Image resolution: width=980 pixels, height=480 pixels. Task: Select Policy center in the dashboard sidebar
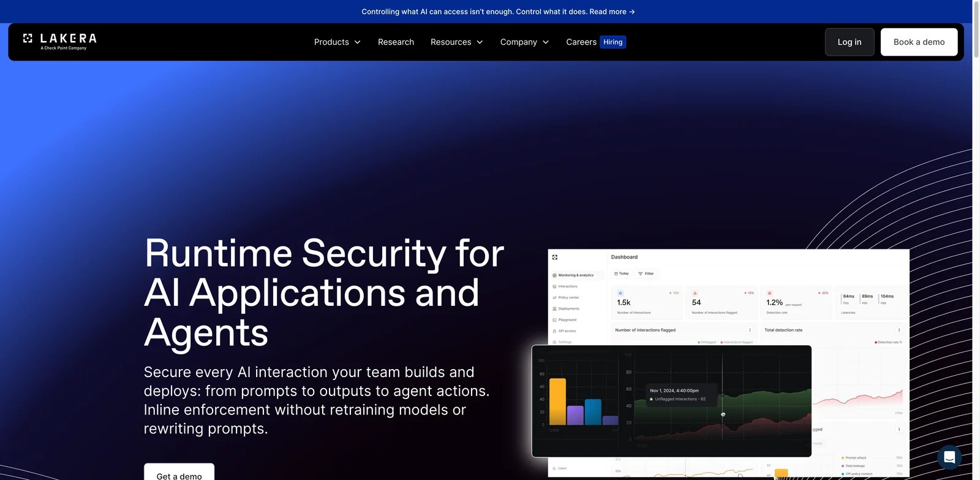tap(566, 297)
